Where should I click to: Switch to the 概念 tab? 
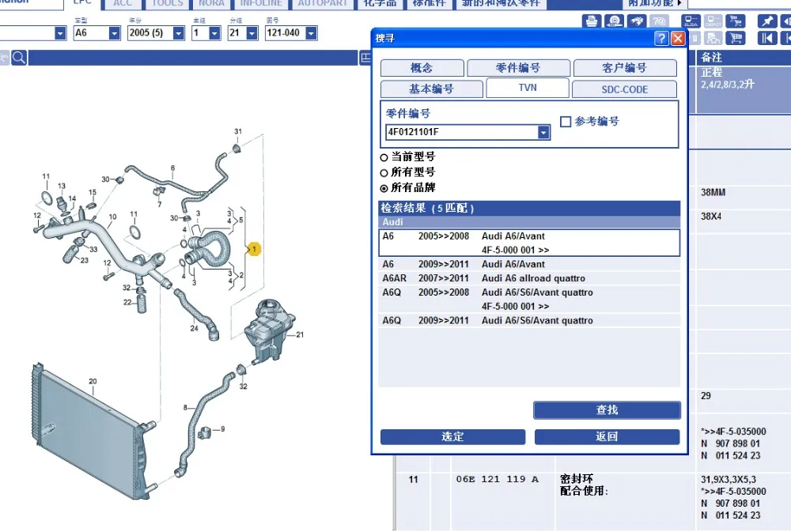pyautogui.click(x=422, y=68)
